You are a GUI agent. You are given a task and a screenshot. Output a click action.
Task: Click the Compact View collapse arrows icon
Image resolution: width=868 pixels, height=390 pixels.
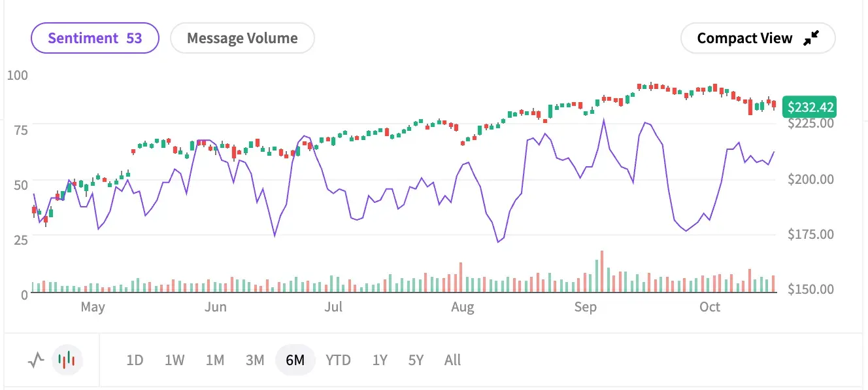tap(811, 39)
